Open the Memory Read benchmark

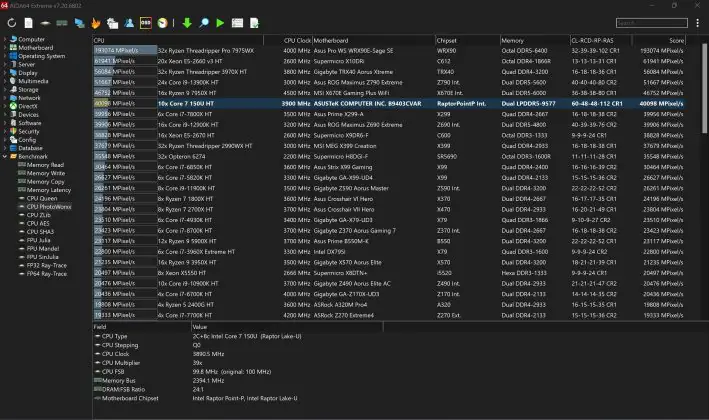coord(45,165)
